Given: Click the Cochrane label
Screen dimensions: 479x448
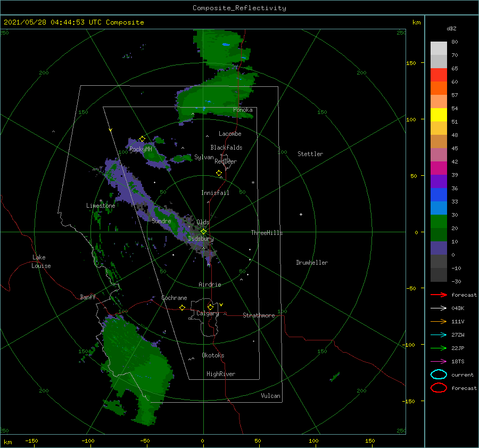Looking at the screenshot, I should point(174,298).
